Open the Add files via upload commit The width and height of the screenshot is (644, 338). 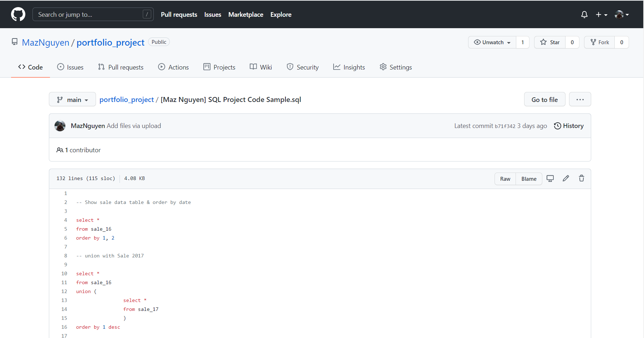[134, 126]
